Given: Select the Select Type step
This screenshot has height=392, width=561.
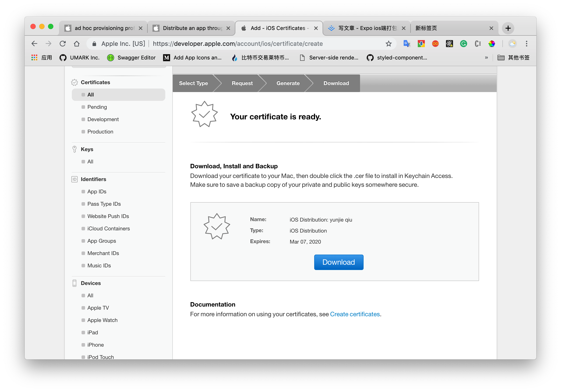Looking at the screenshot, I should pos(193,83).
